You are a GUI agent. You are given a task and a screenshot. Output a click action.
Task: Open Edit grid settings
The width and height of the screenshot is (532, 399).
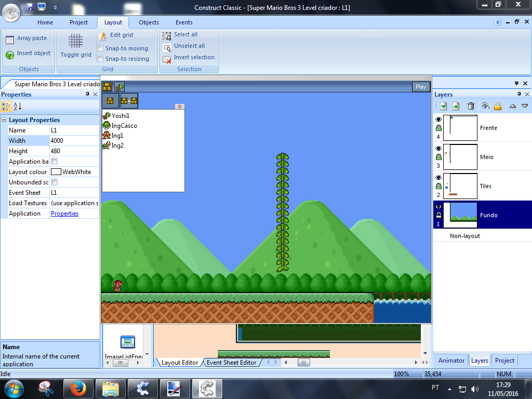[x=116, y=35]
